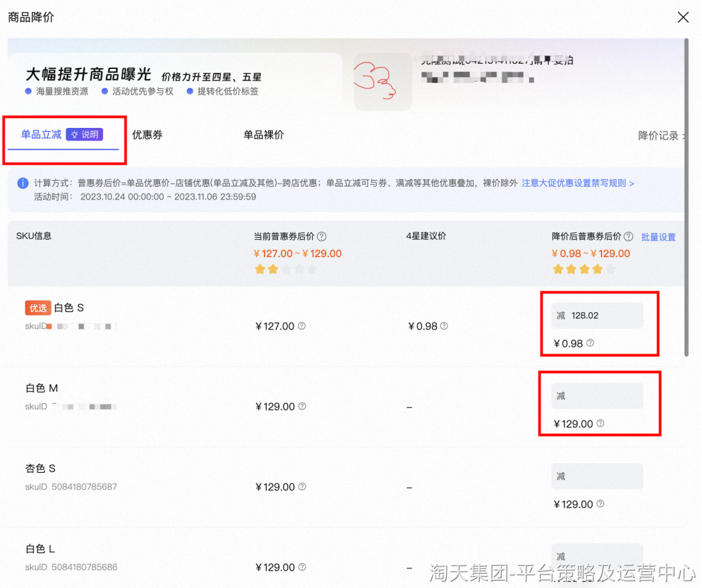This screenshot has height=588, width=702.
Task: Click the blue info icon before 计算方式
Action: click(23, 183)
